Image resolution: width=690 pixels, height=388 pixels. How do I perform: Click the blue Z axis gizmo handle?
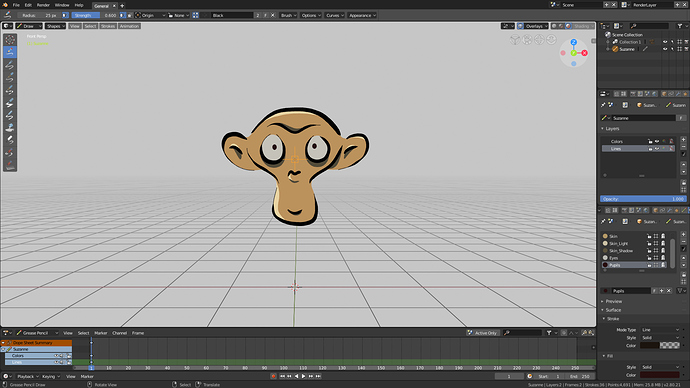click(x=573, y=42)
